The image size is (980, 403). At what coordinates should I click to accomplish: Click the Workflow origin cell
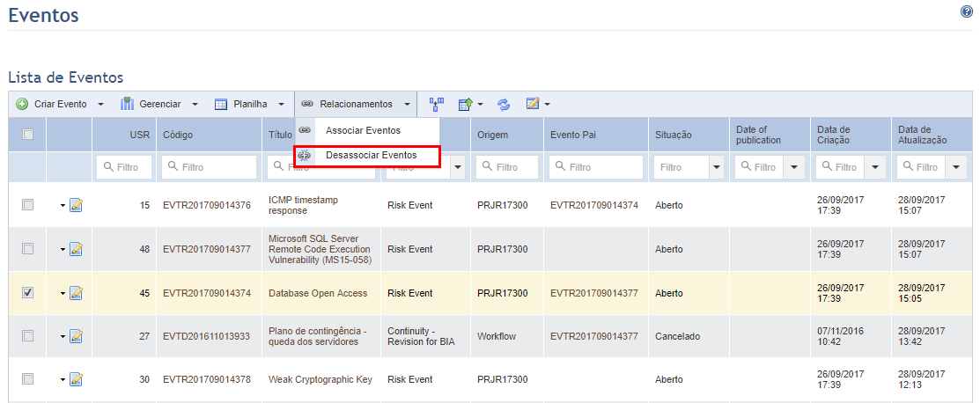point(497,336)
